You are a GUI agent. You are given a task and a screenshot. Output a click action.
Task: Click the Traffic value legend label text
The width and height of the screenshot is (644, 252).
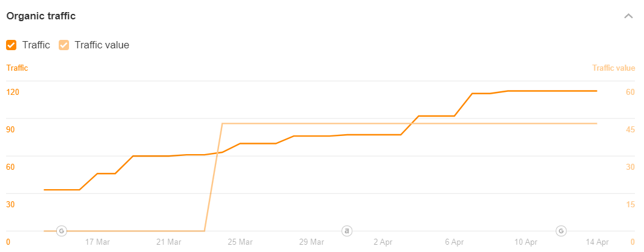click(102, 45)
